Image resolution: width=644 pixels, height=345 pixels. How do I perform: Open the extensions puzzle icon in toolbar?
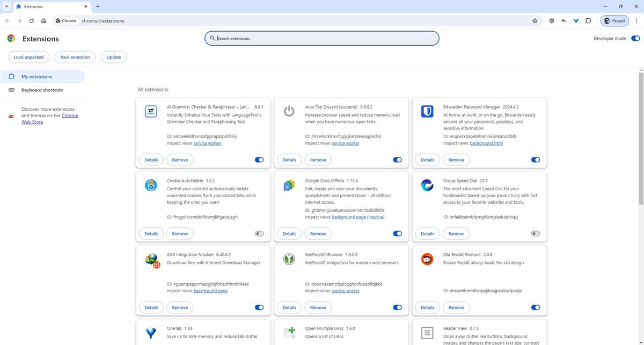coord(588,20)
